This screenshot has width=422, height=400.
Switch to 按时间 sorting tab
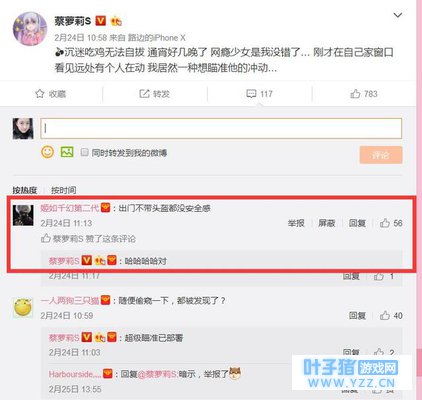coord(63,190)
